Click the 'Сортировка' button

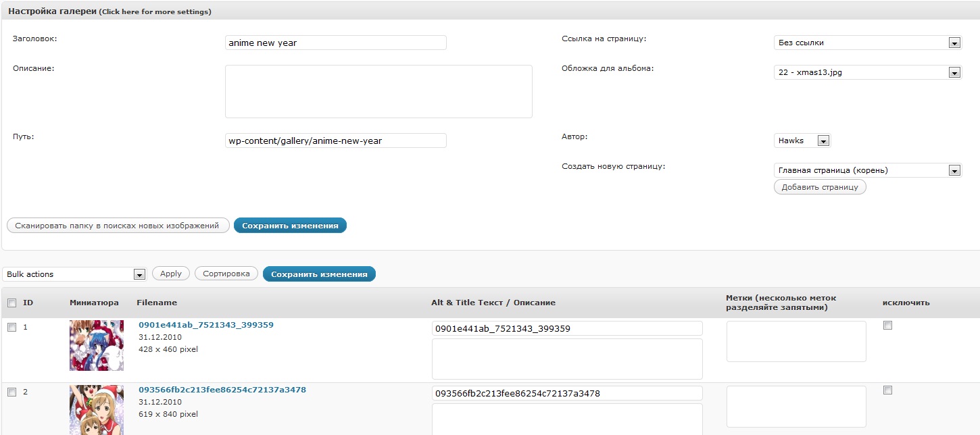click(x=226, y=274)
